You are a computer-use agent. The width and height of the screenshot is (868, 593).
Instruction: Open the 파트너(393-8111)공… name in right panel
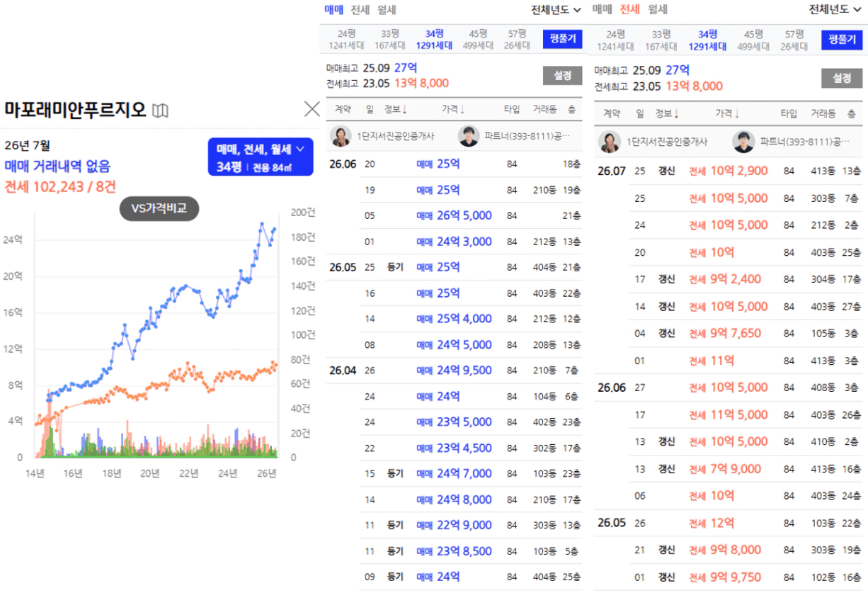pyautogui.click(x=804, y=142)
